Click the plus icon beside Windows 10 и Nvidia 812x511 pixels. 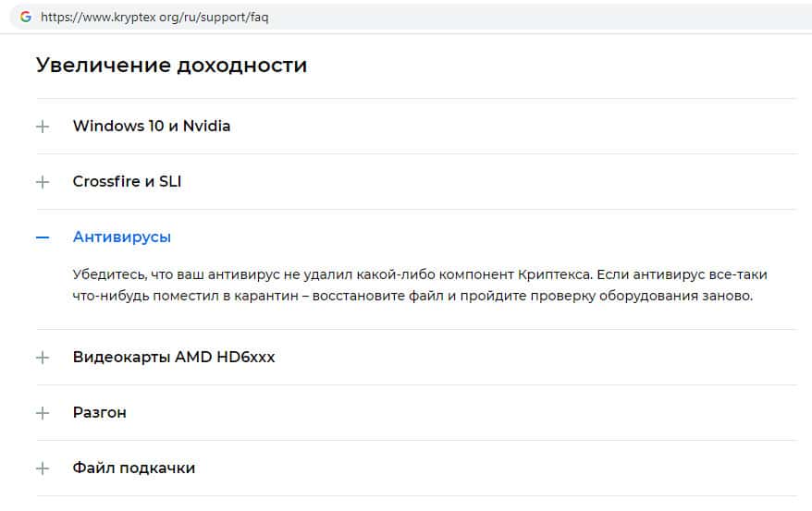coord(43,127)
